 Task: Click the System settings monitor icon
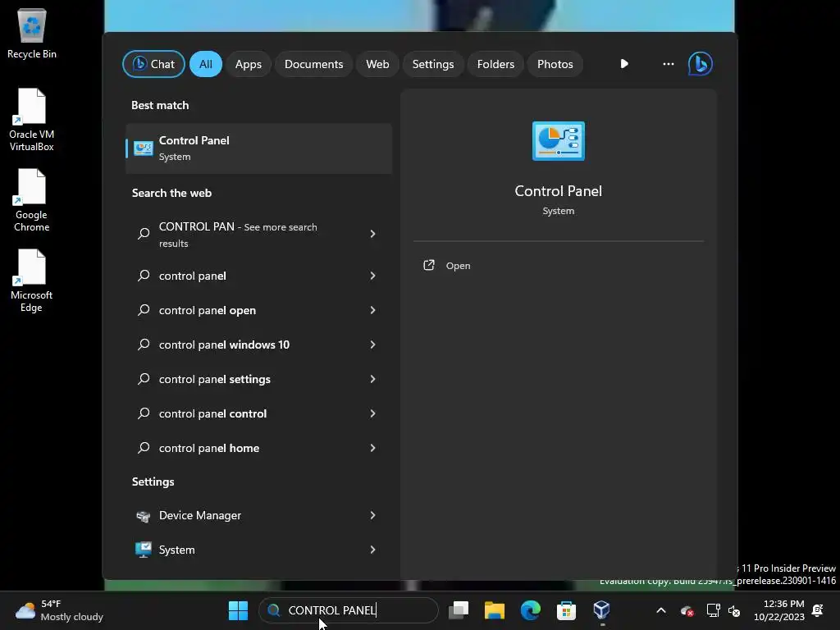pyautogui.click(x=143, y=550)
